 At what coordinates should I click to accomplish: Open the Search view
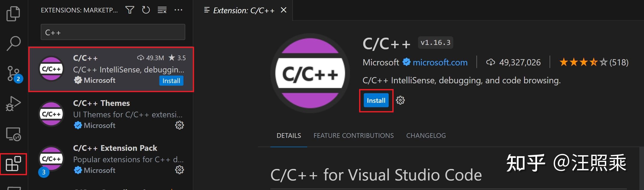click(x=13, y=43)
